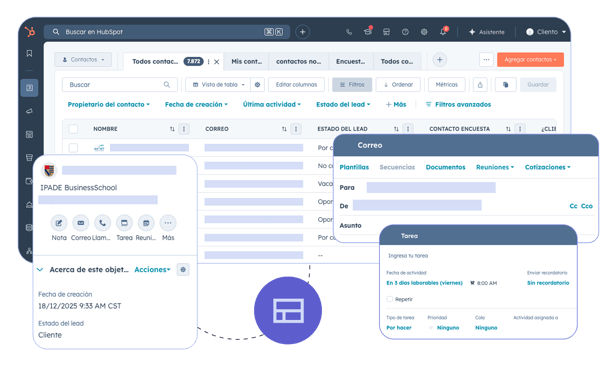This screenshot has height=366, width=616.
Task: Open the Reuniones dropdown in Correo panel
Action: 495,167
